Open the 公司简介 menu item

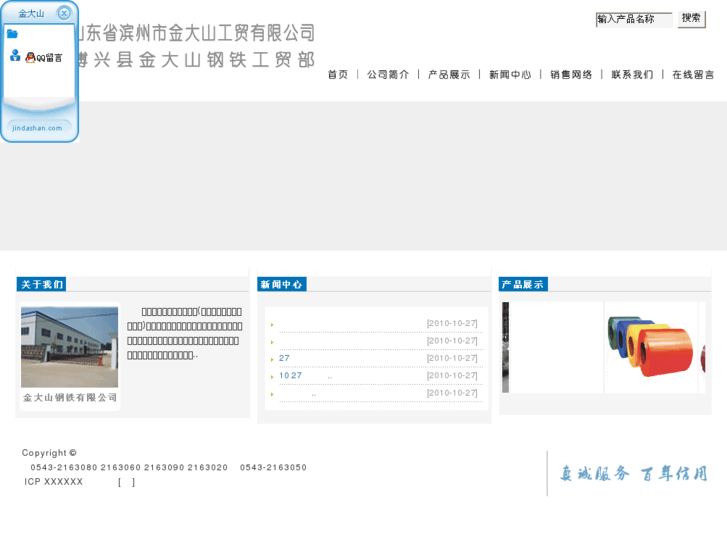[388, 75]
